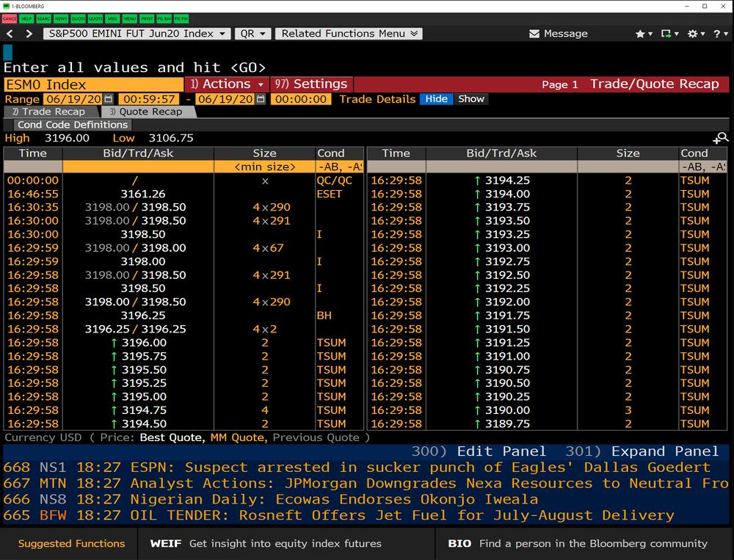Select Show for Trade Details
This screenshot has height=560, width=734.
pyautogui.click(x=471, y=99)
